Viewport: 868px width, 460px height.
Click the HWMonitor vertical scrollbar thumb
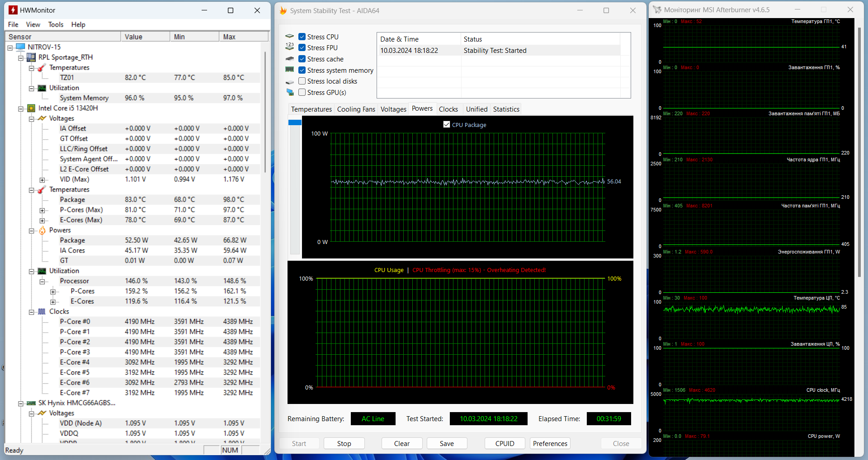(x=265, y=112)
